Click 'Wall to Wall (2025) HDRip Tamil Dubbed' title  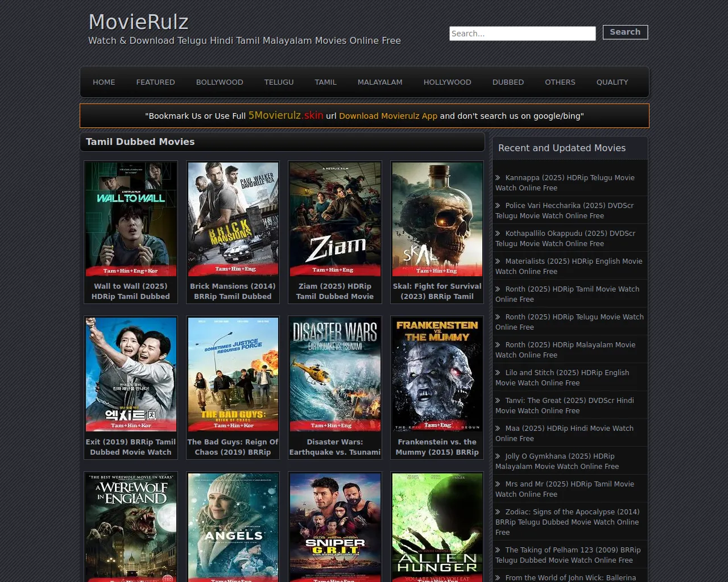(131, 291)
